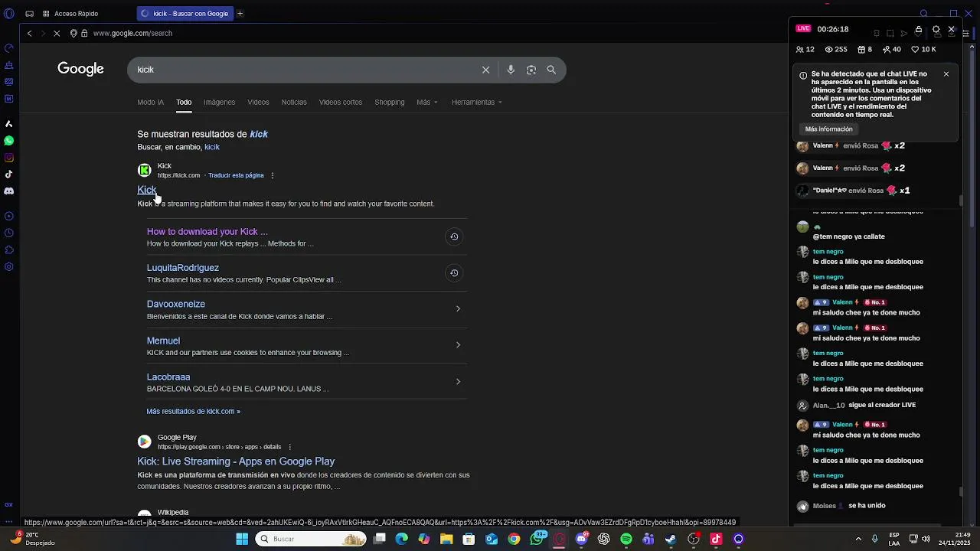Open Microsoft Edge from the taskbar
This screenshot has width=980, height=551.
(x=401, y=539)
